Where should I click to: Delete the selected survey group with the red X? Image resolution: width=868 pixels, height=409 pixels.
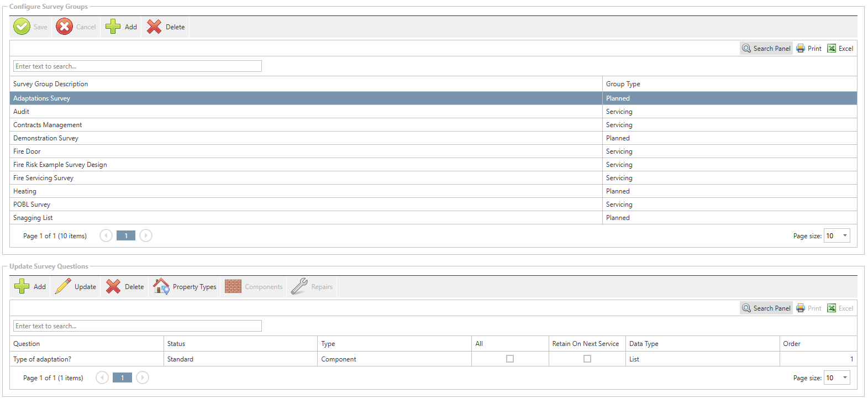pos(155,27)
